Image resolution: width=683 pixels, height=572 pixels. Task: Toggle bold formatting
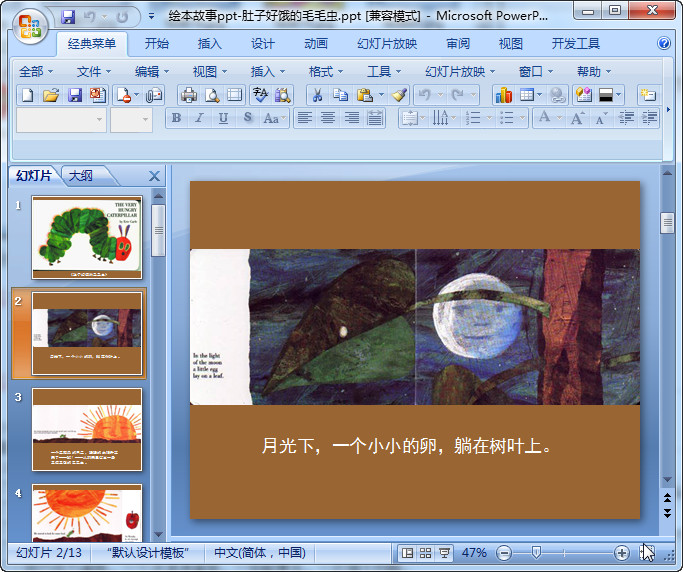(176, 118)
